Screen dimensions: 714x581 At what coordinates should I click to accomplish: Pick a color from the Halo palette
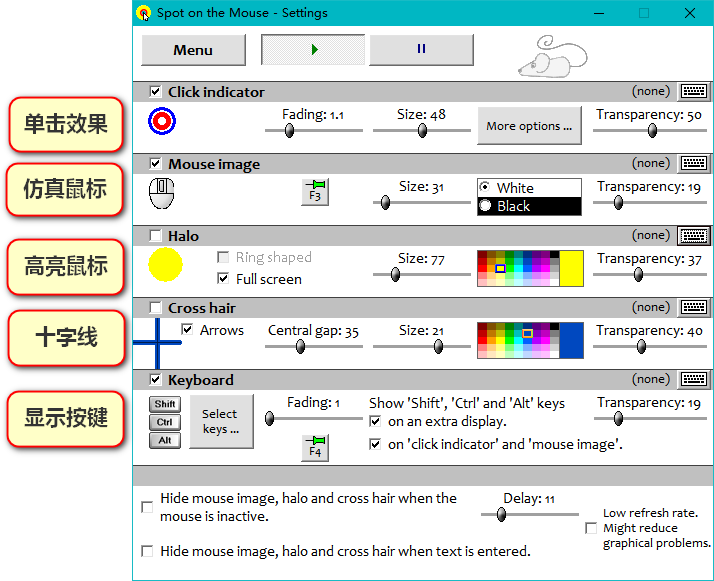point(517,268)
